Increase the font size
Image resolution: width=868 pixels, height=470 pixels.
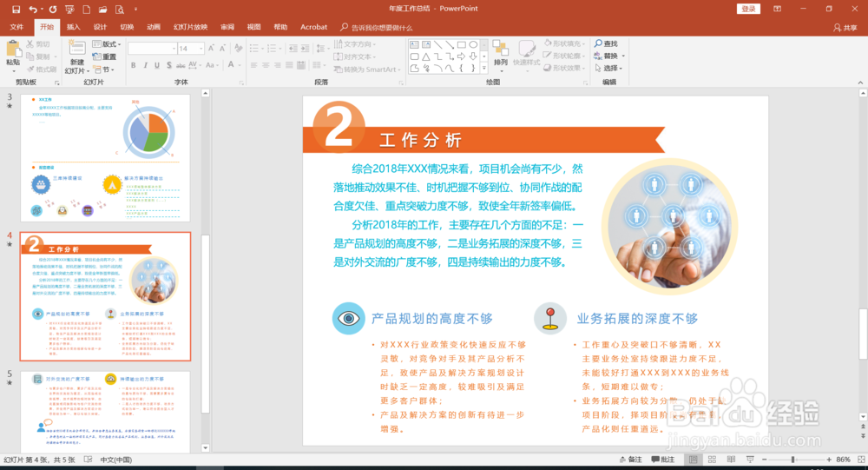[211, 49]
